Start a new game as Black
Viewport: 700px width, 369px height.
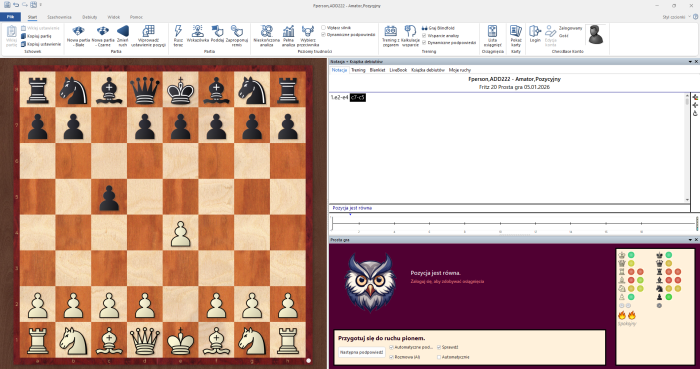pyautogui.click(x=103, y=36)
